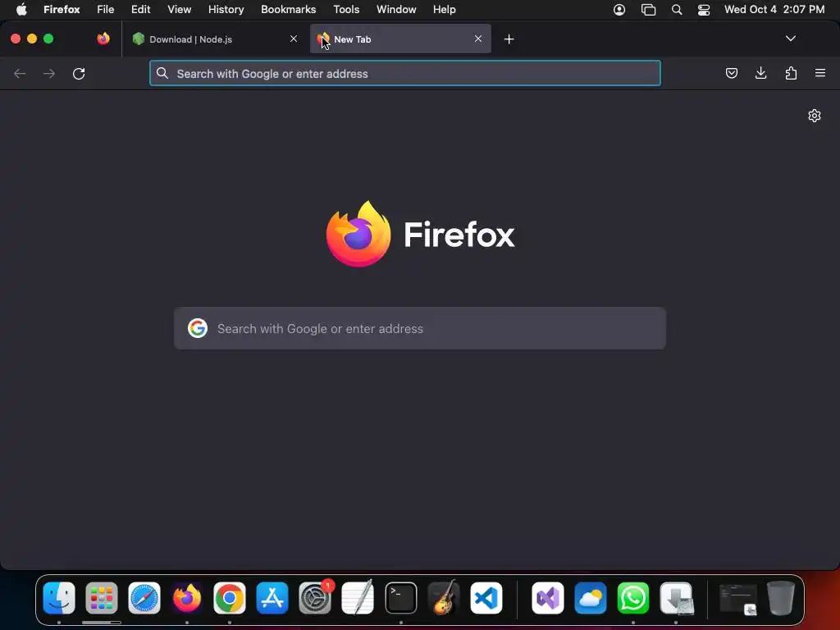
Task: Open the Bookmarks menu
Action: tap(288, 9)
